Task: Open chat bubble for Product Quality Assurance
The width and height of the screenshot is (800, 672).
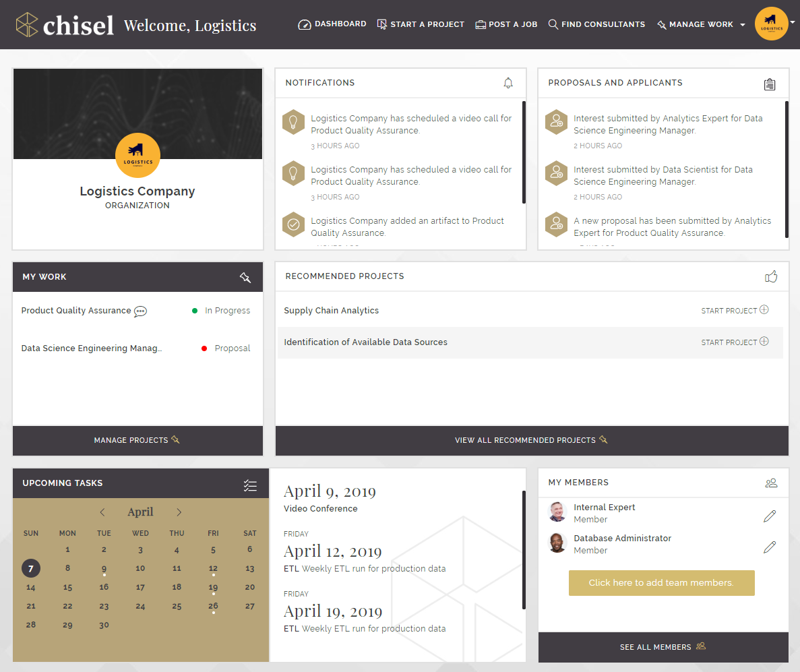Action: click(x=140, y=311)
